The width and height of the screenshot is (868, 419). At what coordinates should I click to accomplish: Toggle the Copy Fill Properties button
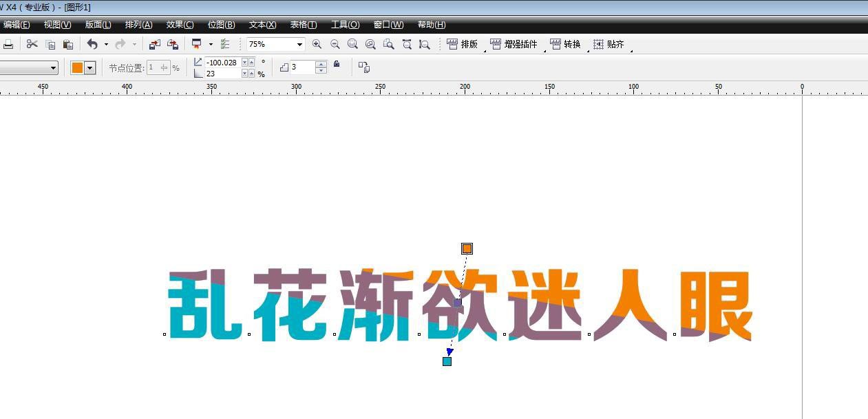point(363,67)
